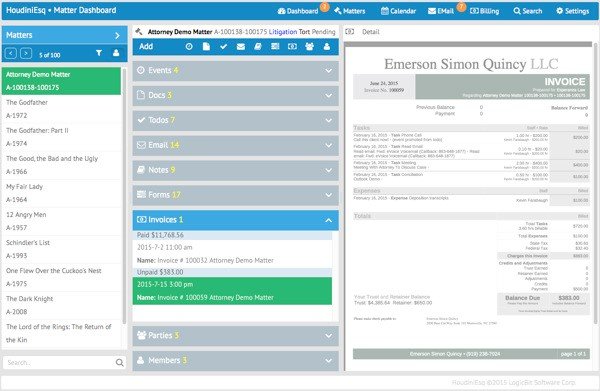Collapse the Matters panel with chevron
The image size is (600, 391).
tap(117, 35)
